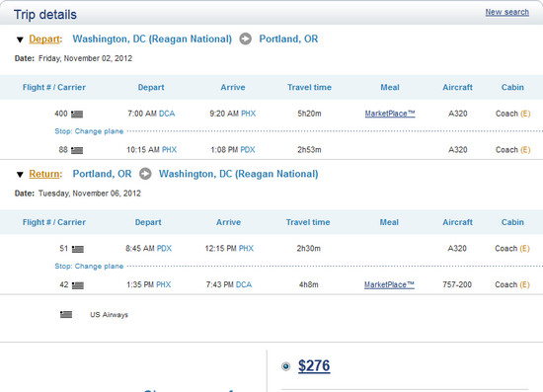
Task: Collapse the Depart section triangle
Action: click(x=20, y=39)
